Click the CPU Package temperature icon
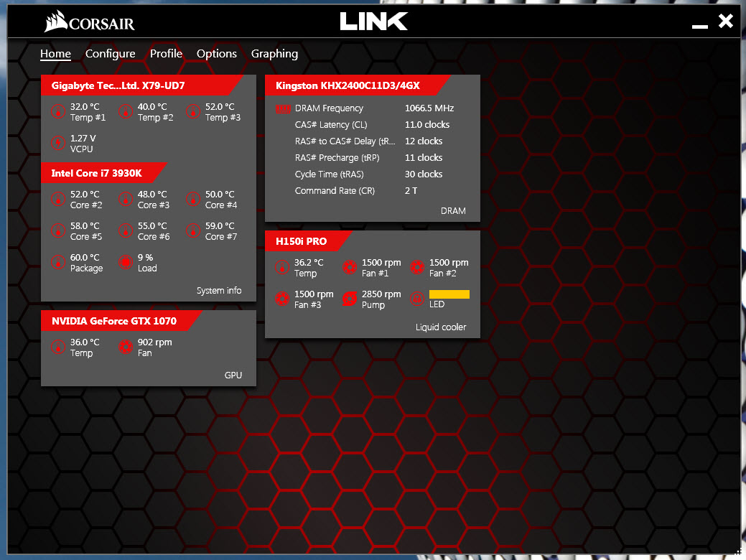This screenshot has width=746, height=560. 58,262
